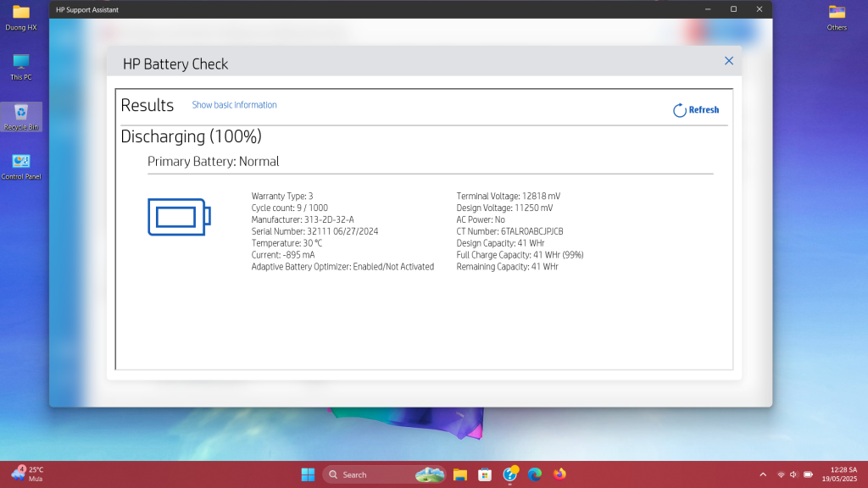
Task: Click the Refresh button in Battery Check
Action: click(x=696, y=110)
